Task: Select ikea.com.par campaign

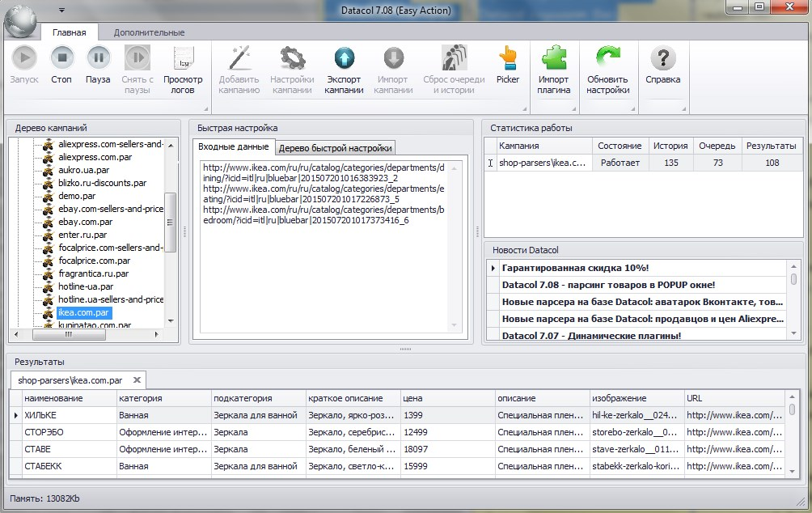Action: point(83,312)
